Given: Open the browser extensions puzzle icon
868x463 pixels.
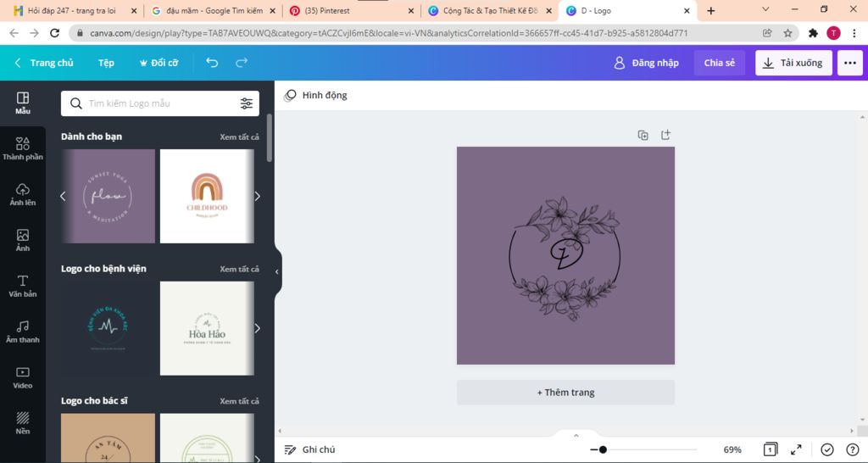Looking at the screenshot, I should (813, 33).
